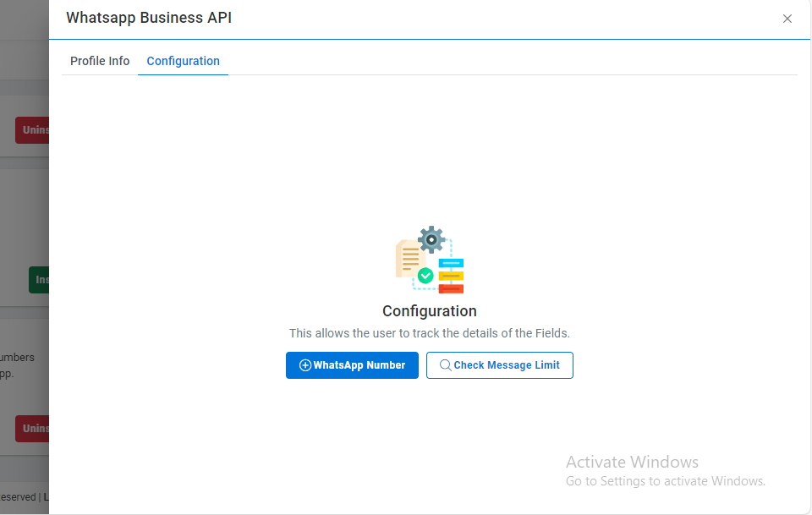Switch to the Profile Info tab

pyautogui.click(x=100, y=61)
